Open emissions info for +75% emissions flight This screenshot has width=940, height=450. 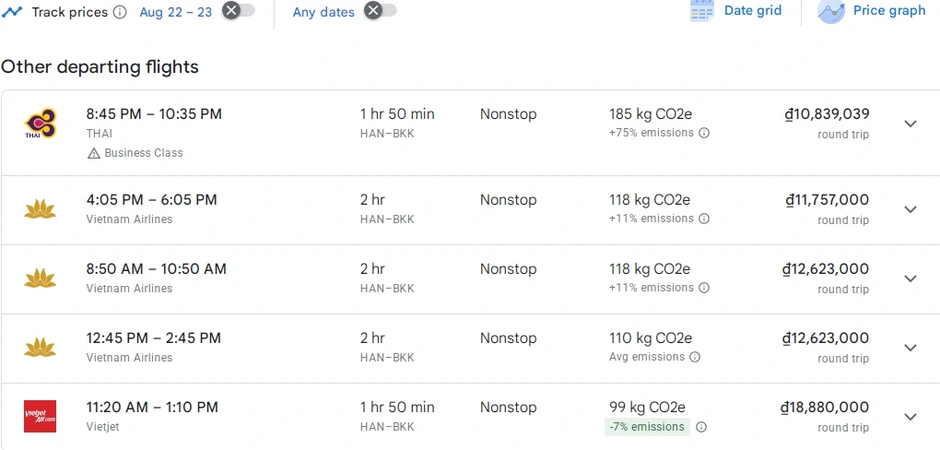(704, 133)
